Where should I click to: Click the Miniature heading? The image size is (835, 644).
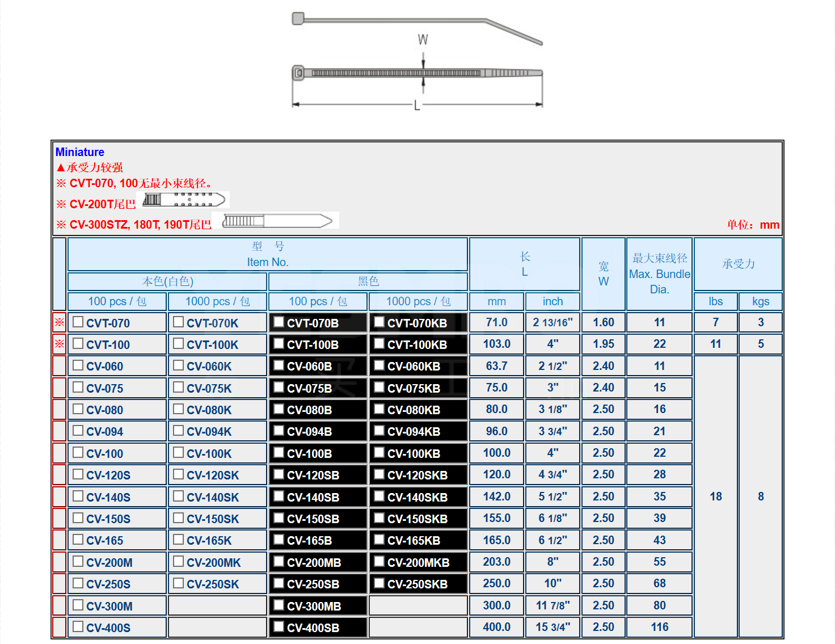(x=80, y=152)
